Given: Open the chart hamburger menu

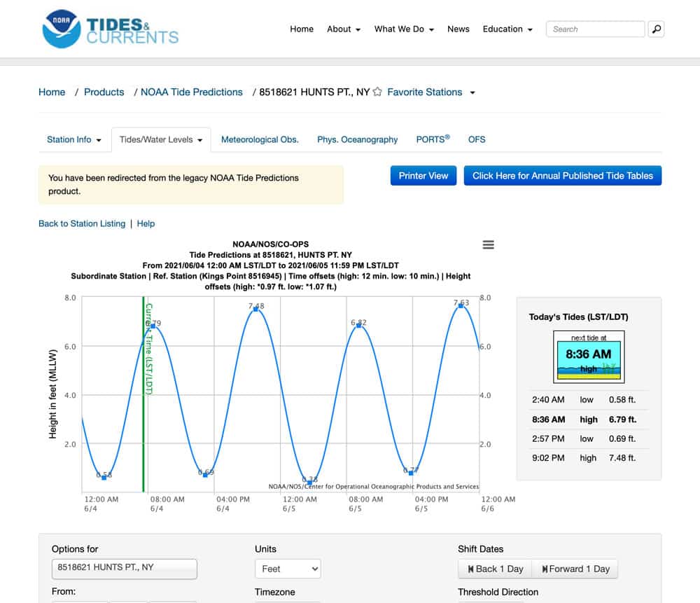Looking at the screenshot, I should (x=489, y=245).
